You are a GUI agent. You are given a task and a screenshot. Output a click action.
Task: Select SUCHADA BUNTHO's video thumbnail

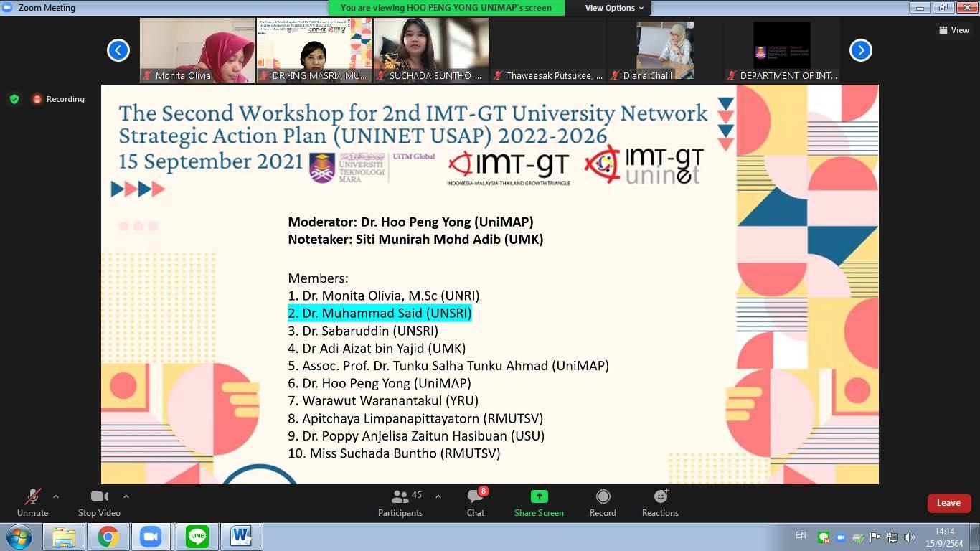pyautogui.click(x=431, y=50)
